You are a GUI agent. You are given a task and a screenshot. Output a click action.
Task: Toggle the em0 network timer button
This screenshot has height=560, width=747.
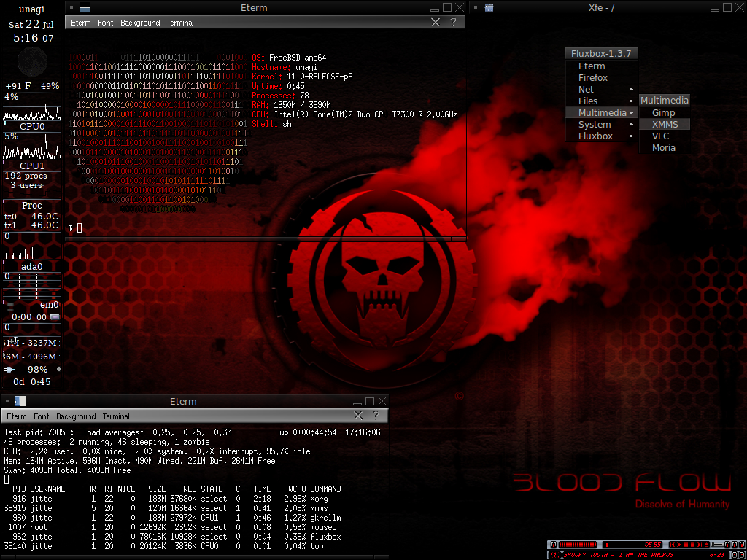(x=55, y=317)
